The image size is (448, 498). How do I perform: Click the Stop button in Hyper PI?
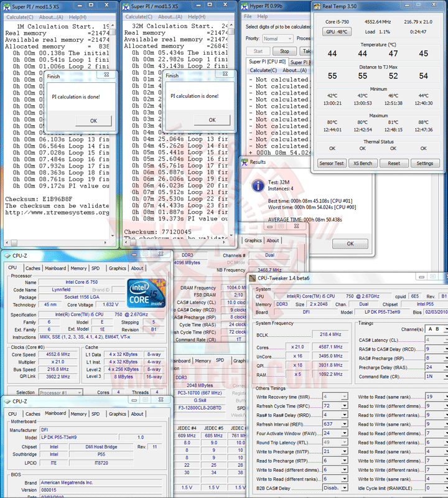[x=284, y=51]
